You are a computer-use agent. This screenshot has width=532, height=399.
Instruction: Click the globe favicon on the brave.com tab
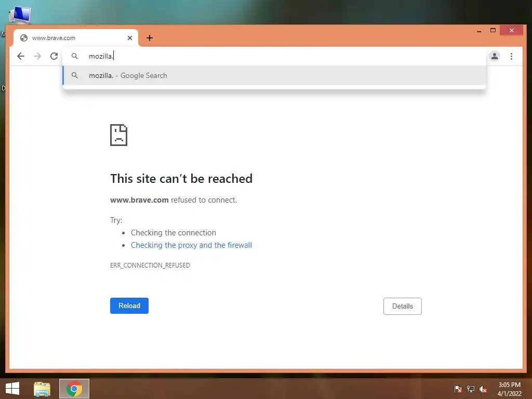24,38
